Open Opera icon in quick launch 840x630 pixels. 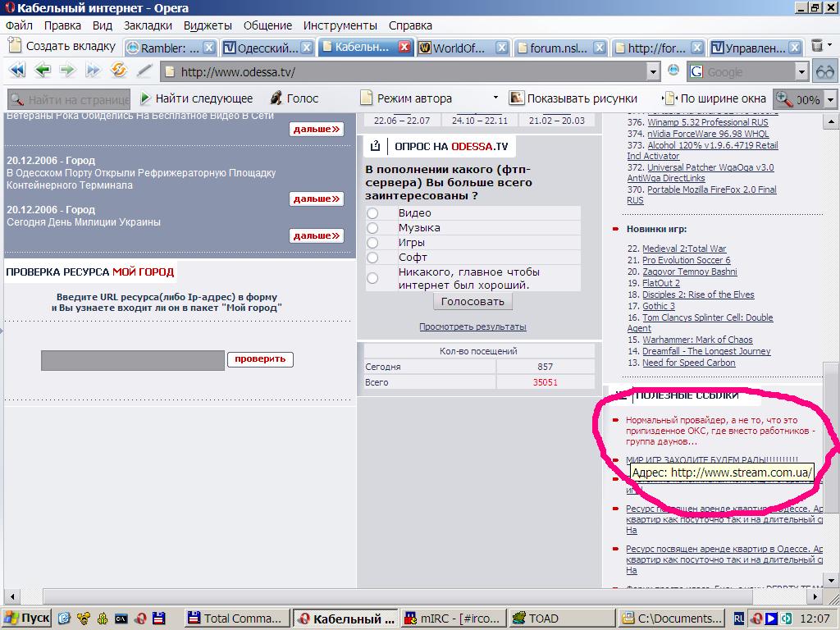click(x=140, y=619)
